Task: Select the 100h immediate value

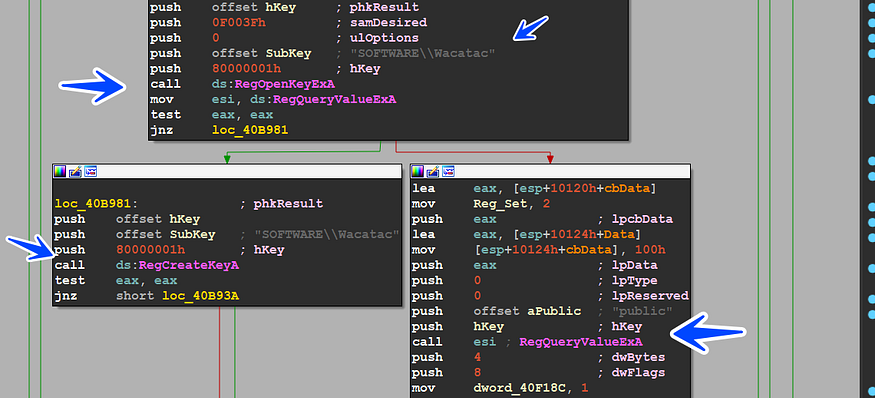Action: click(650, 250)
